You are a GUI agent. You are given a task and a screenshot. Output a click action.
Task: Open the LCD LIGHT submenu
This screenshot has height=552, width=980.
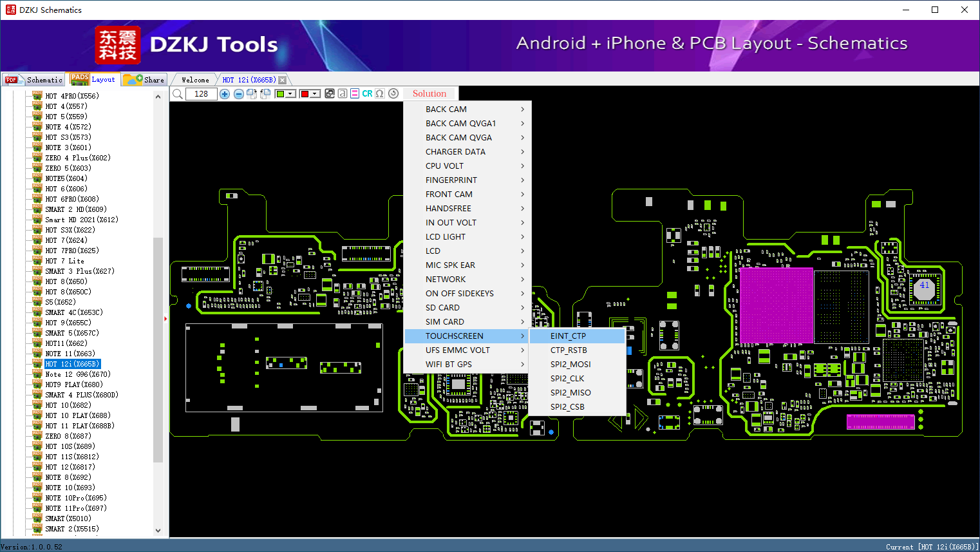467,237
